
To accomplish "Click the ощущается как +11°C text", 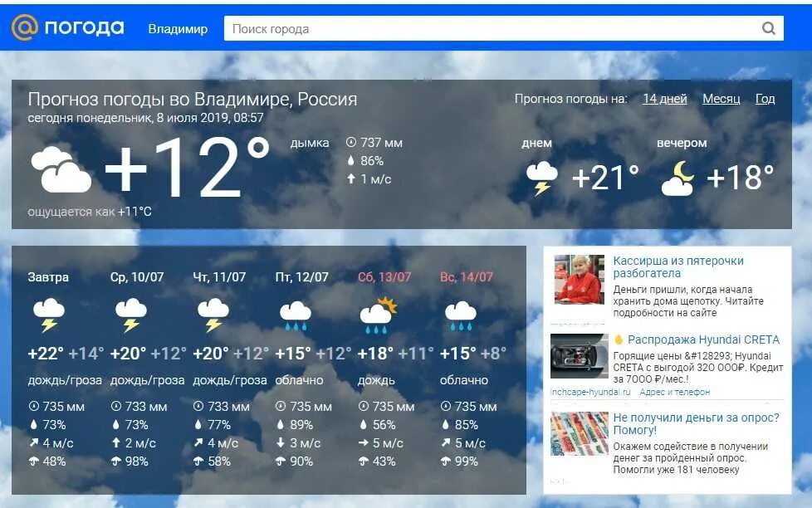I will tap(90, 212).
